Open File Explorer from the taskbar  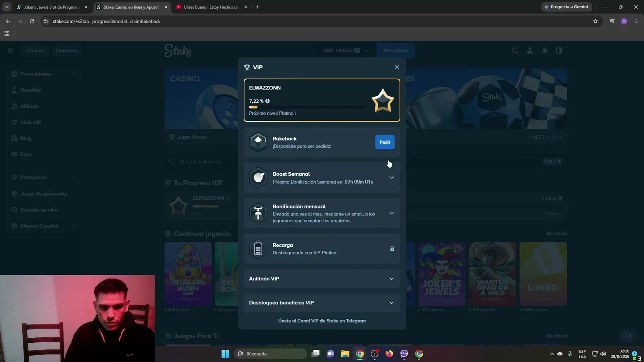[345, 354]
